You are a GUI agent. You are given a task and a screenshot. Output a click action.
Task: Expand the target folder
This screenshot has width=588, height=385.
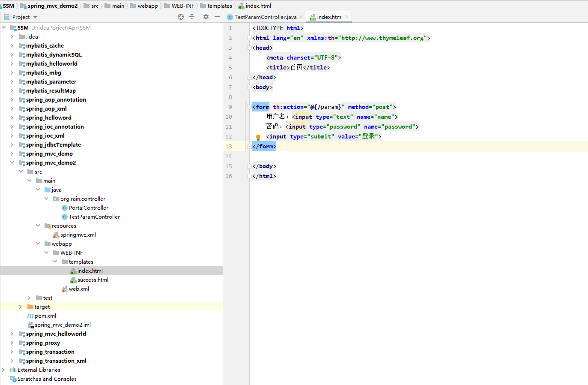21,307
